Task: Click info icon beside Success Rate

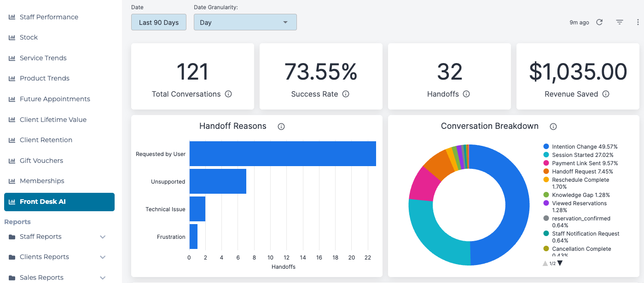Action: click(x=346, y=94)
